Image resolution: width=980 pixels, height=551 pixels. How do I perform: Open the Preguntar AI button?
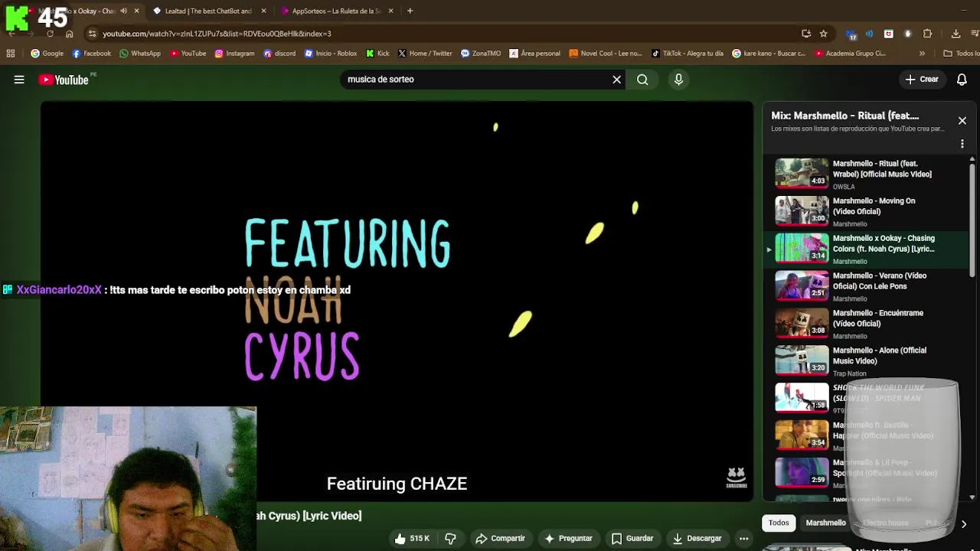(x=567, y=539)
